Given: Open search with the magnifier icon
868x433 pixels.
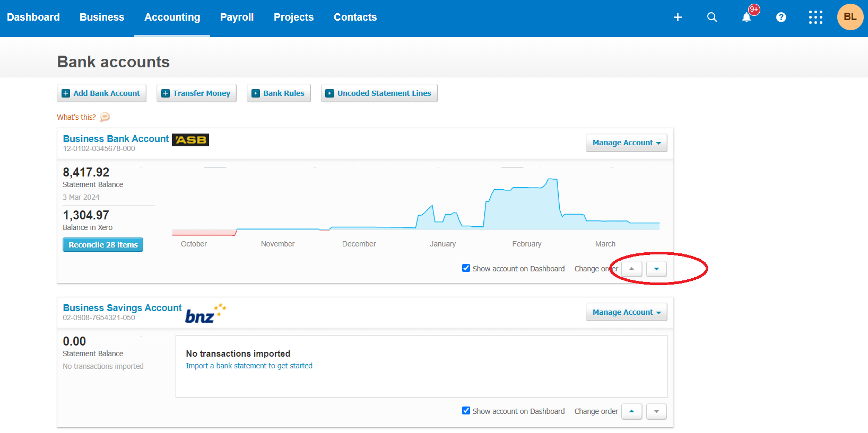Looking at the screenshot, I should click(712, 17).
